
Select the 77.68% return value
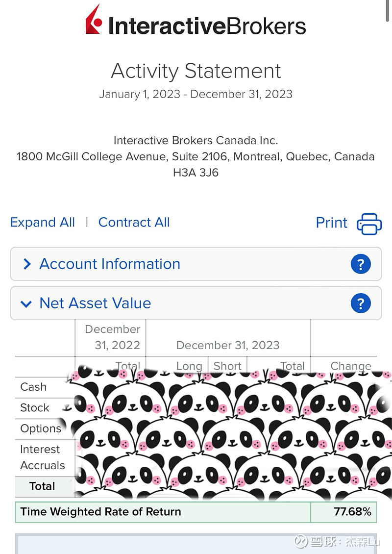point(352,512)
